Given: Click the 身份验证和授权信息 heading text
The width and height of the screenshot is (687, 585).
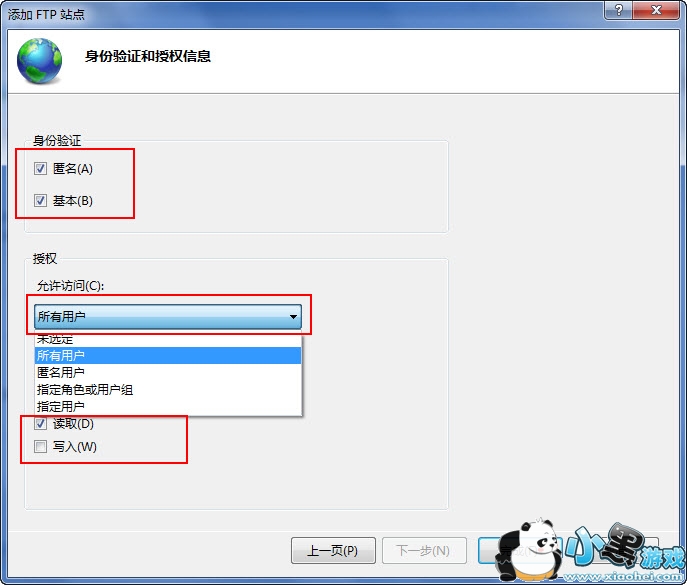Looking at the screenshot, I should tap(148, 56).
